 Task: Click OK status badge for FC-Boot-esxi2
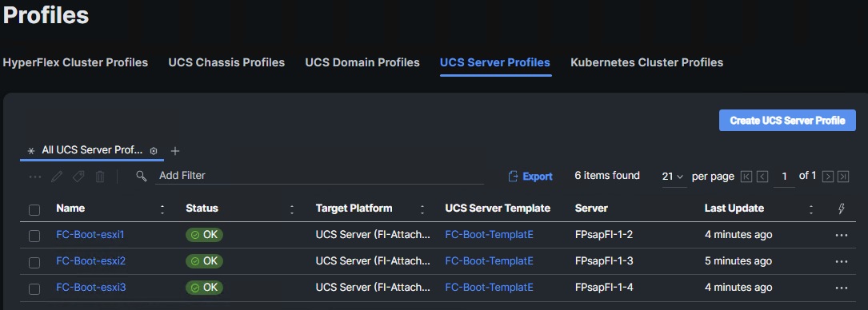tap(204, 260)
